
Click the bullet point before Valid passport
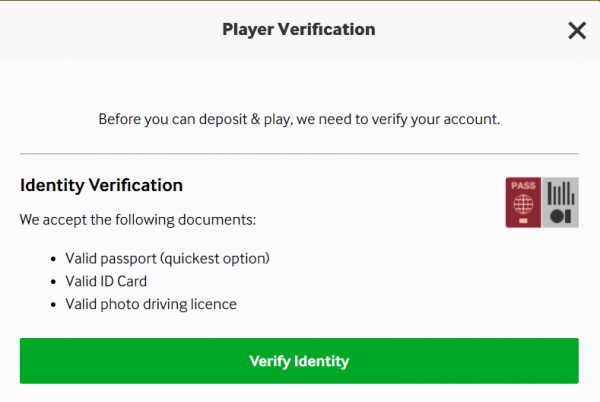pyautogui.click(x=53, y=259)
